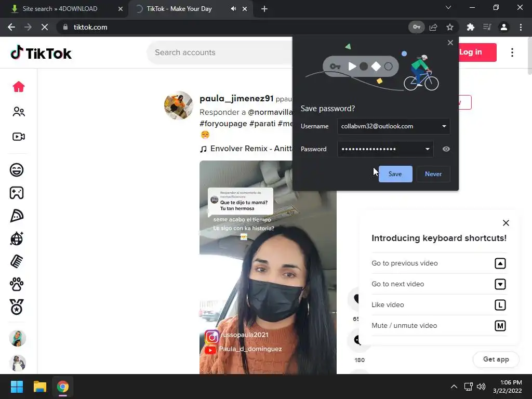Viewport: 532px width, 399px height.
Task: Expand the Password dropdown in save prompt
Action: pos(428,149)
